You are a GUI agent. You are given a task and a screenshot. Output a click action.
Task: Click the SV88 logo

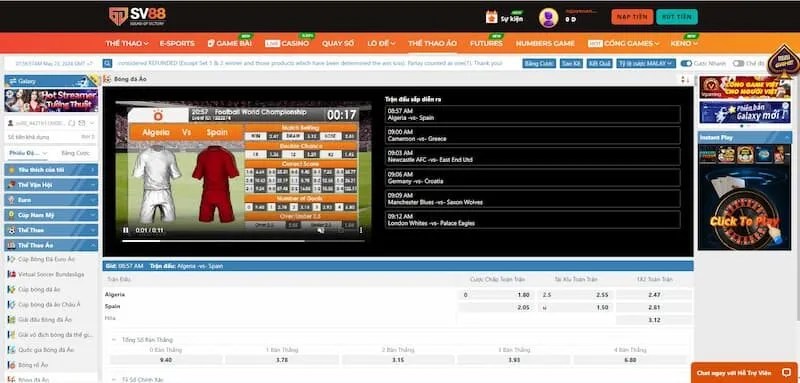(x=137, y=17)
